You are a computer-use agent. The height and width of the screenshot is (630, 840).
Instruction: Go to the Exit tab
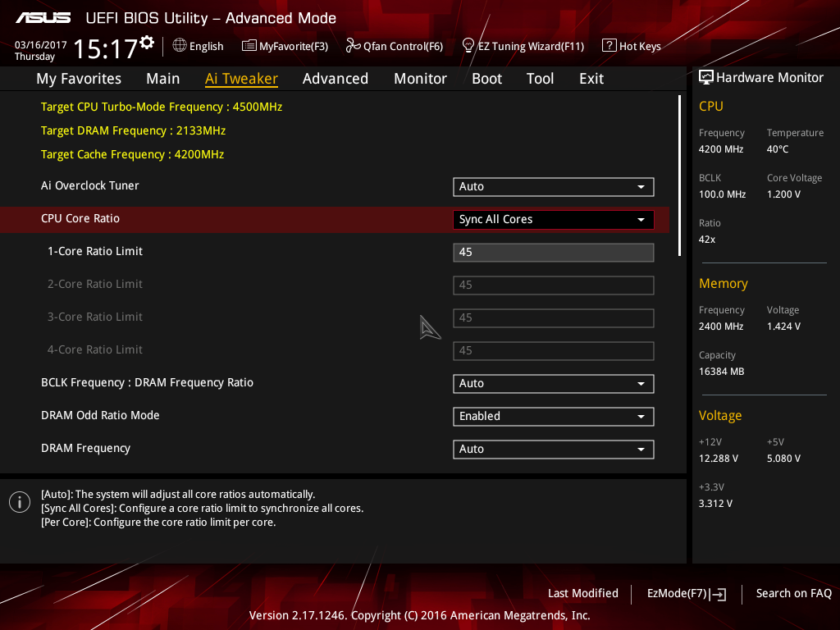(x=591, y=79)
